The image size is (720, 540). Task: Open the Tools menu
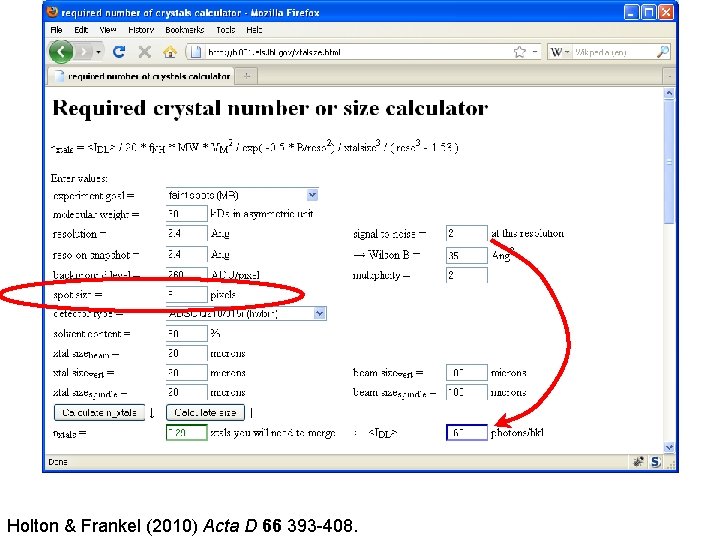225,30
